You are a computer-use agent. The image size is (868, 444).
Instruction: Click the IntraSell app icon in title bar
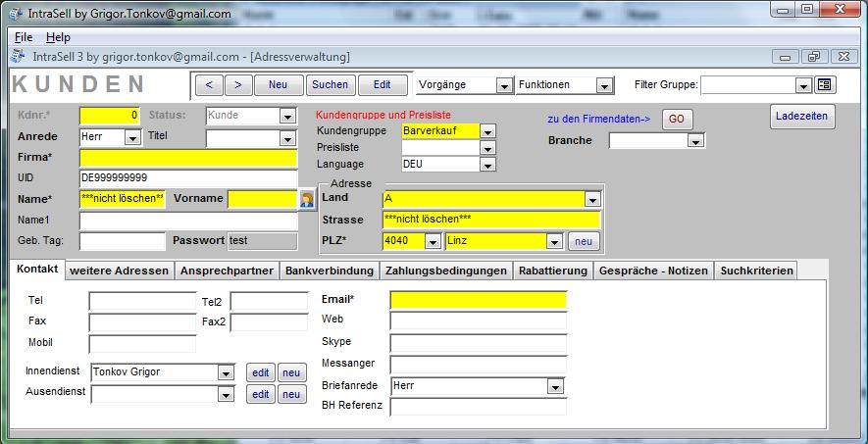(x=16, y=14)
